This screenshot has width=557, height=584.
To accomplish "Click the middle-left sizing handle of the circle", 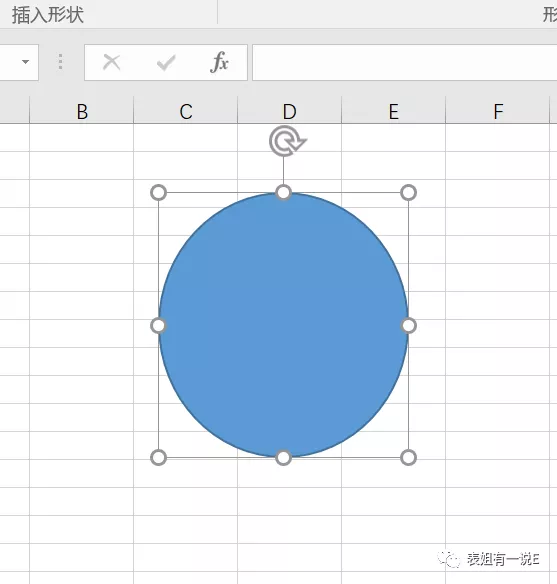I will (159, 326).
